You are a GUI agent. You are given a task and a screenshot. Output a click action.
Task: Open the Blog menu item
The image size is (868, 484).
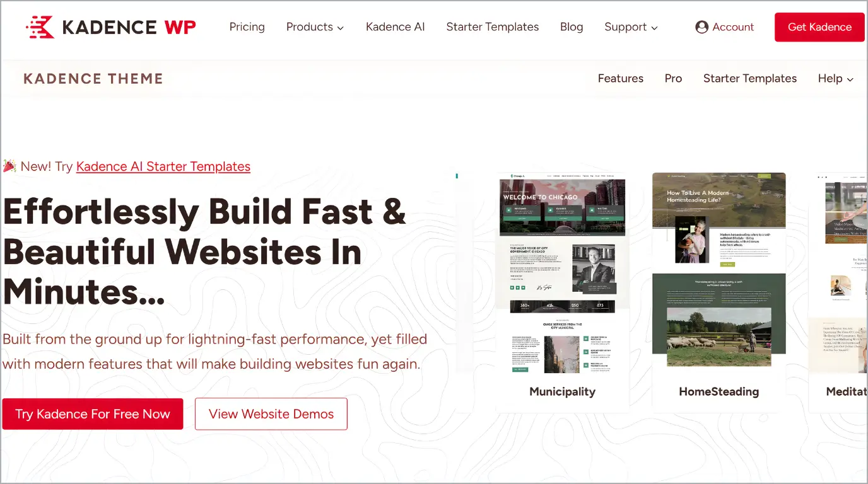[x=572, y=27]
